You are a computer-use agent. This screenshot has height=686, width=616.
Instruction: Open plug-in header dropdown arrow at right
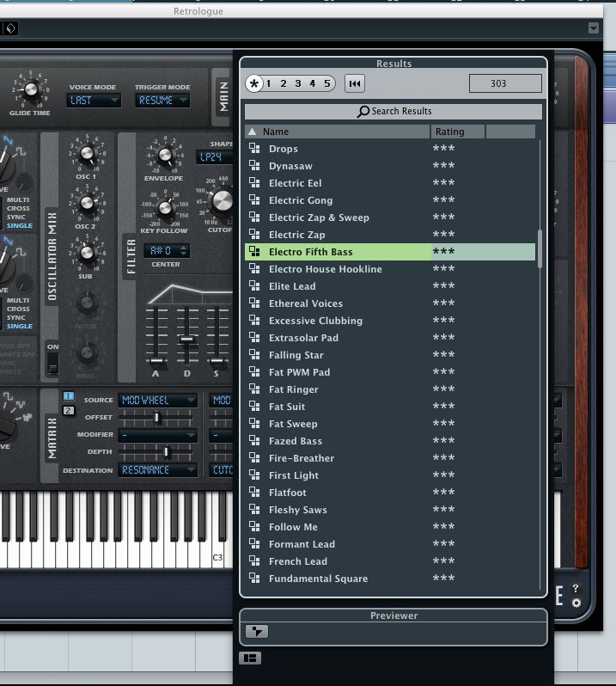[x=594, y=28]
